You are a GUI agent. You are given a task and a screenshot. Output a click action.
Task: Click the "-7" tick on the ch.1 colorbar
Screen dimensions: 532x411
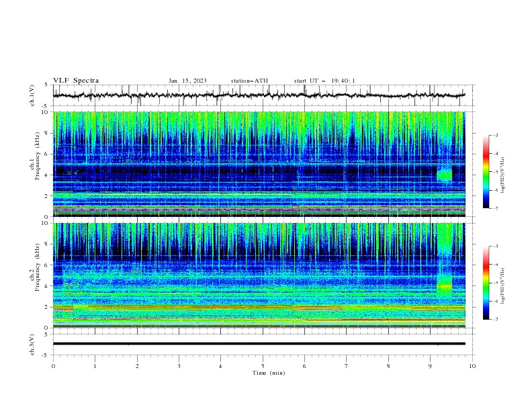click(496, 208)
